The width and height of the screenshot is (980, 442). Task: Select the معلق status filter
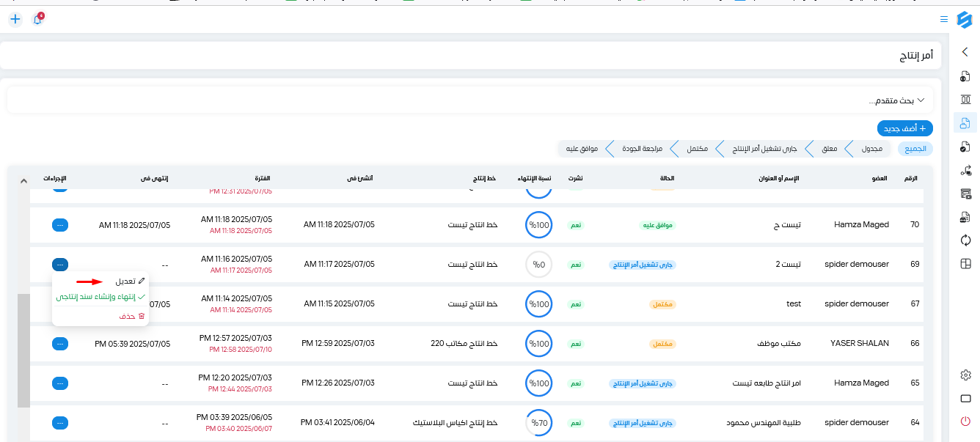pos(829,149)
